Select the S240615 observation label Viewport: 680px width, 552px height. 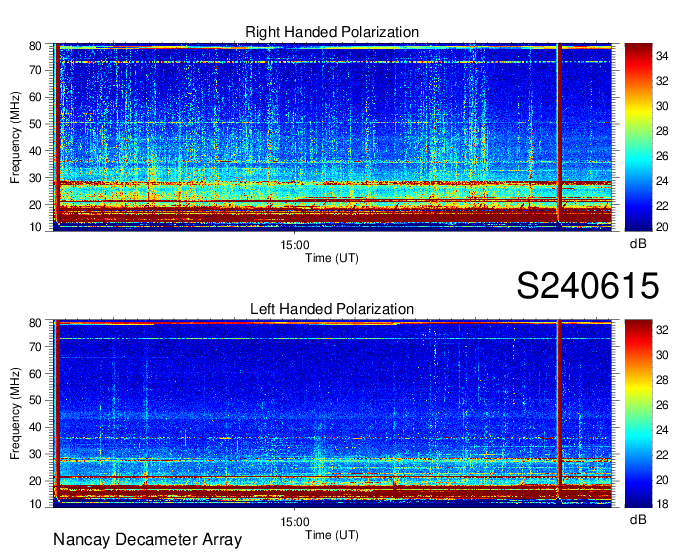pyautogui.click(x=588, y=285)
